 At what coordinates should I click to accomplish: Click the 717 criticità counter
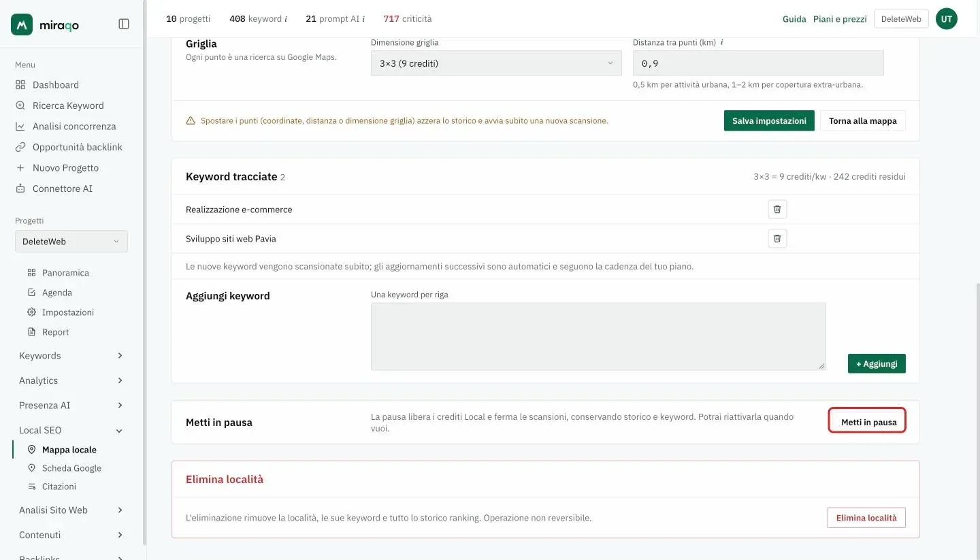[x=407, y=19]
